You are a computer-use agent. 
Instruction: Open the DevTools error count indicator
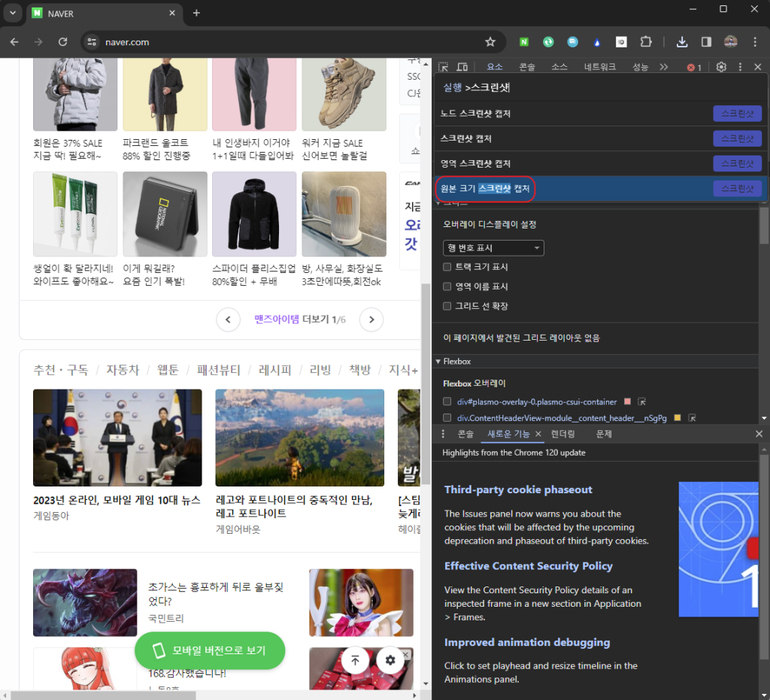694,67
